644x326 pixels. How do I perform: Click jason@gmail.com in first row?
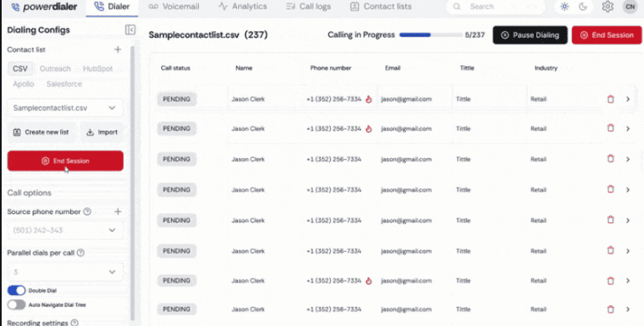click(x=406, y=99)
